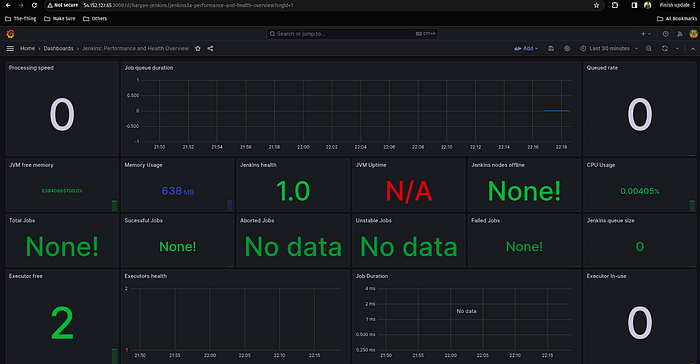The width and height of the screenshot is (700, 364).
Task: Open Chrome three-dot menu
Action: 694,5
